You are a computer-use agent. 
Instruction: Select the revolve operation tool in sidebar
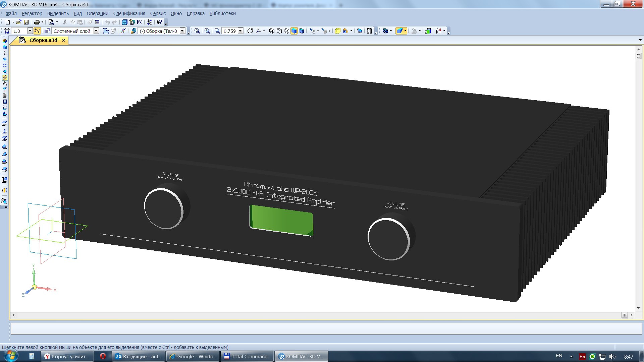tap(5, 162)
